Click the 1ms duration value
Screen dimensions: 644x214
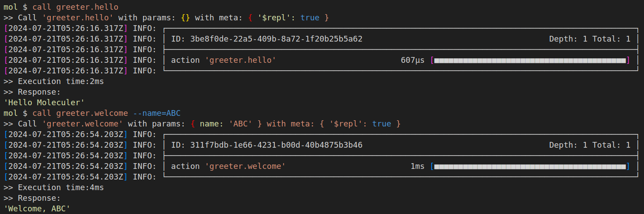click(x=417, y=166)
